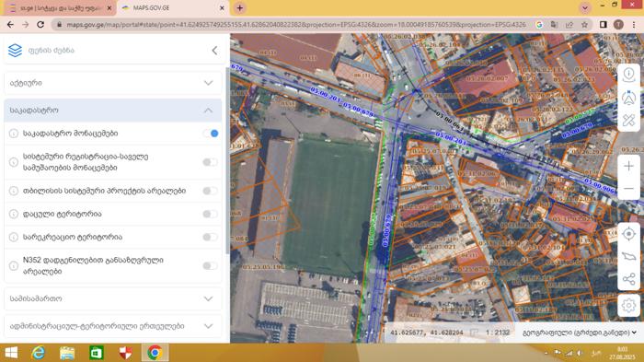Select the MAPS.GOV.GE tab
Image resolution: width=644 pixels, height=362 pixels.
[173, 8]
